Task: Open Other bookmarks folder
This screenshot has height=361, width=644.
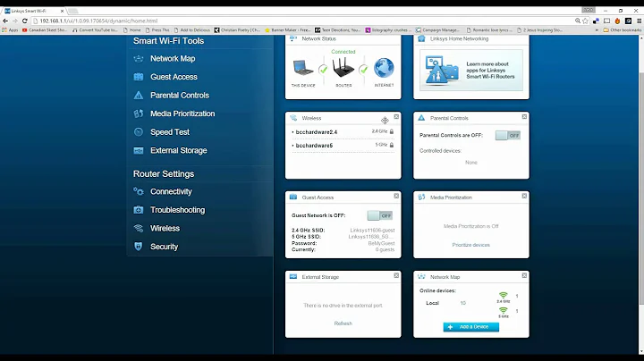Action: (x=623, y=30)
